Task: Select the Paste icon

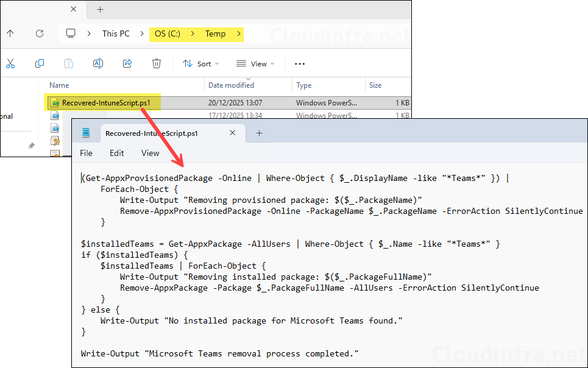Action: point(68,63)
